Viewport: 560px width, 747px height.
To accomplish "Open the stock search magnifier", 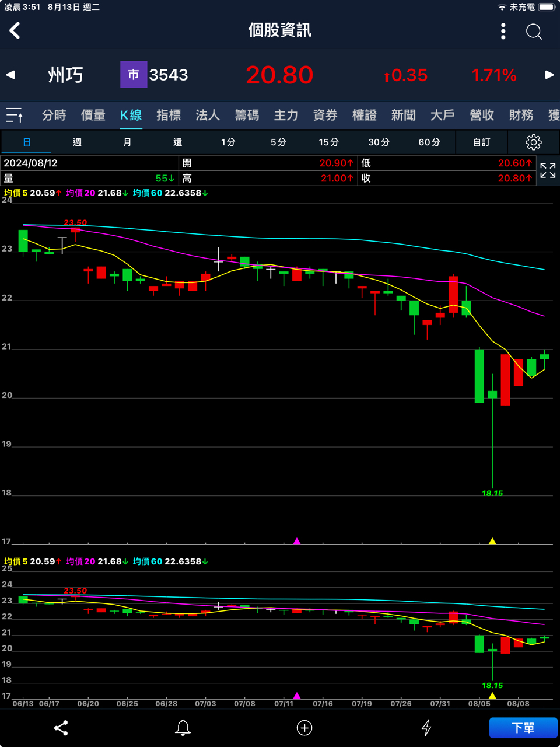I will coord(534,31).
